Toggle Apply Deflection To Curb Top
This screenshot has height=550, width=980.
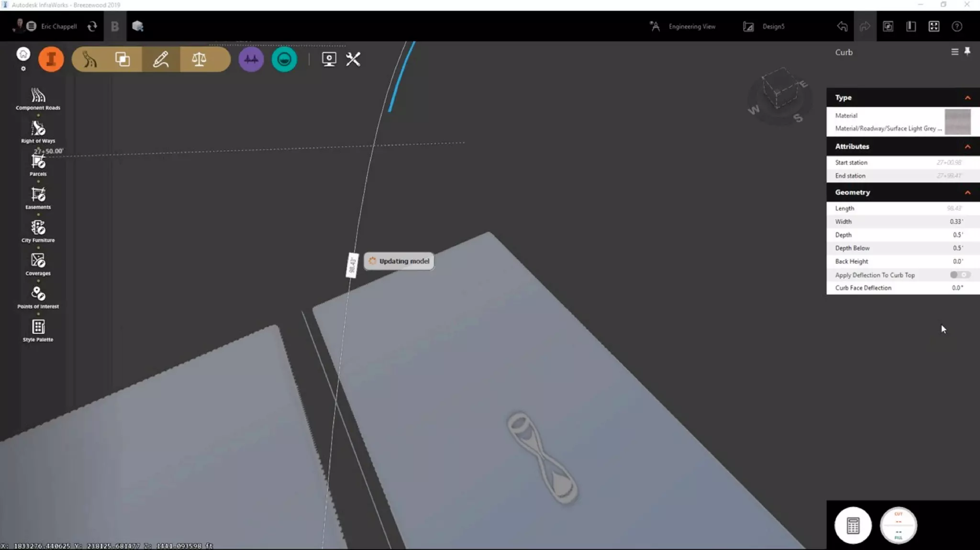(x=959, y=275)
